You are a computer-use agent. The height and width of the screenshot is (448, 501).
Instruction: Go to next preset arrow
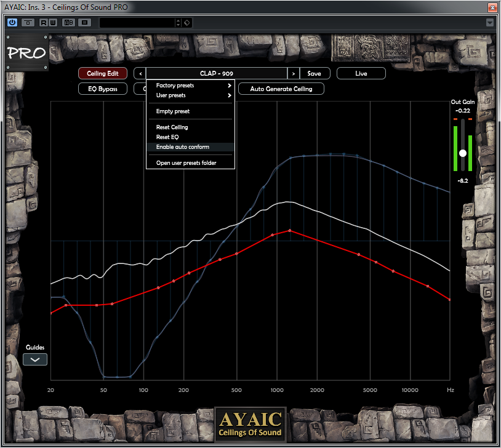294,73
